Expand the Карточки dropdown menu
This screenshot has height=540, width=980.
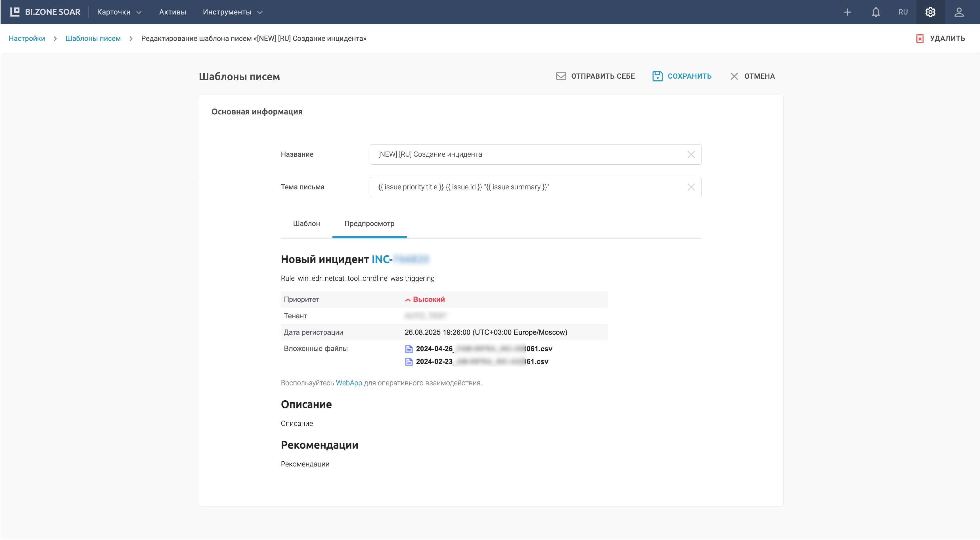pos(119,12)
